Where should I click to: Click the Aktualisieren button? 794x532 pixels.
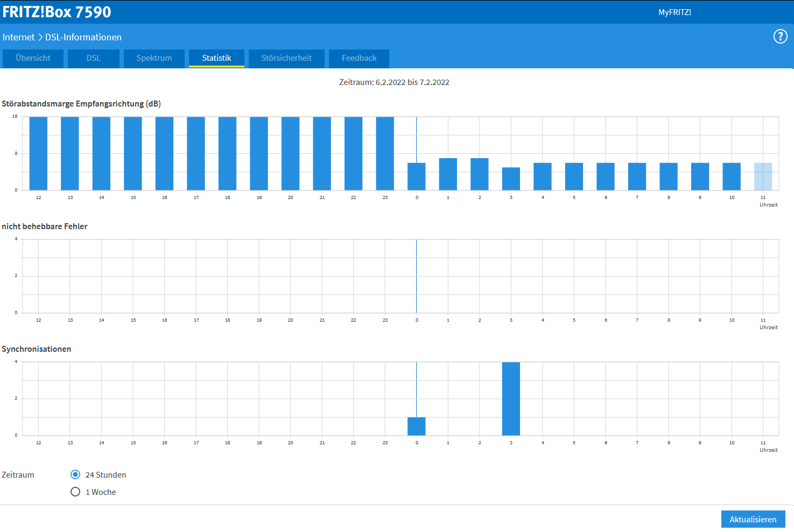pos(753,519)
